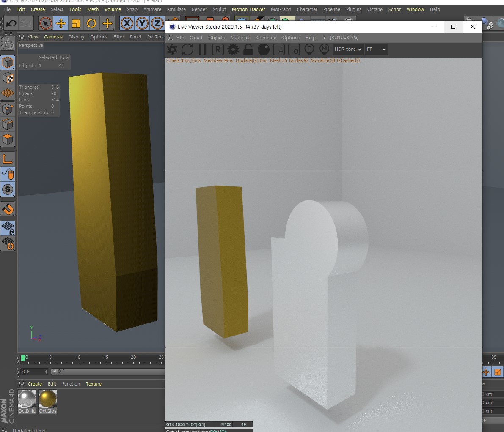This screenshot has width=504, height=432.
Task: Open Live Viewer Cloud menu
Action: [x=196, y=38]
